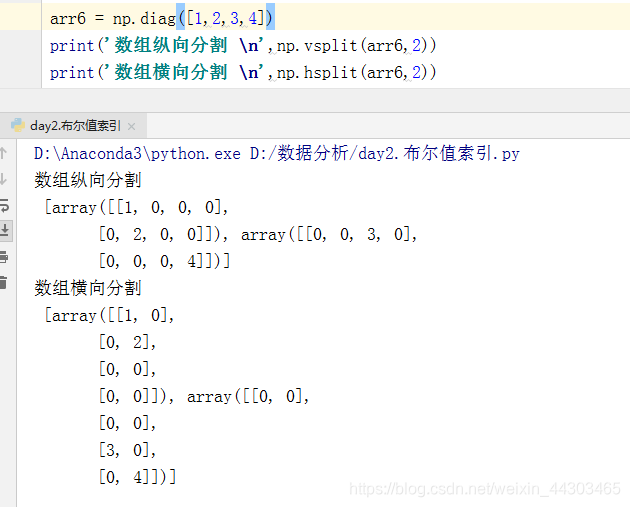Click the print icon in console sidebar
This screenshot has height=507, width=630.
[x=4, y=257]
